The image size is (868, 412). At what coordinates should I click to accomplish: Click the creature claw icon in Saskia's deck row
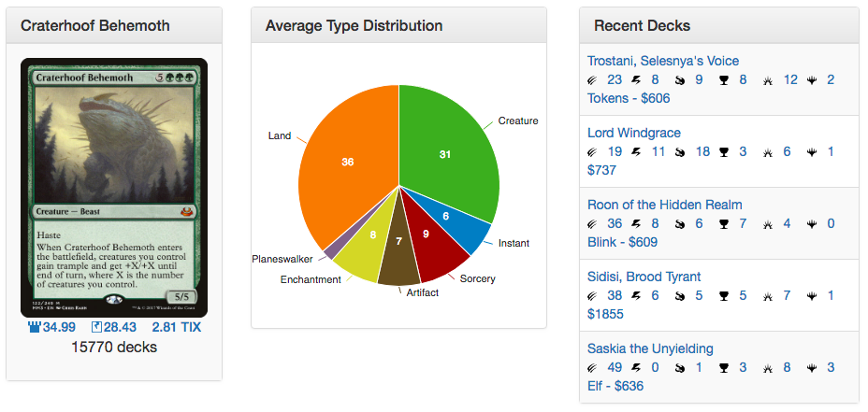pos(594,368)
